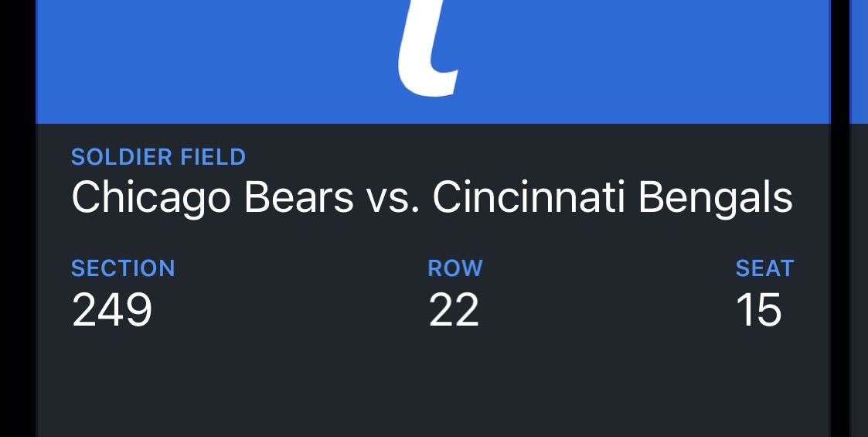The height and width of the screenshot is (437, 868).
Task: Click "Chicago Bears" in the event title
Action: click(x=213, y=198)
